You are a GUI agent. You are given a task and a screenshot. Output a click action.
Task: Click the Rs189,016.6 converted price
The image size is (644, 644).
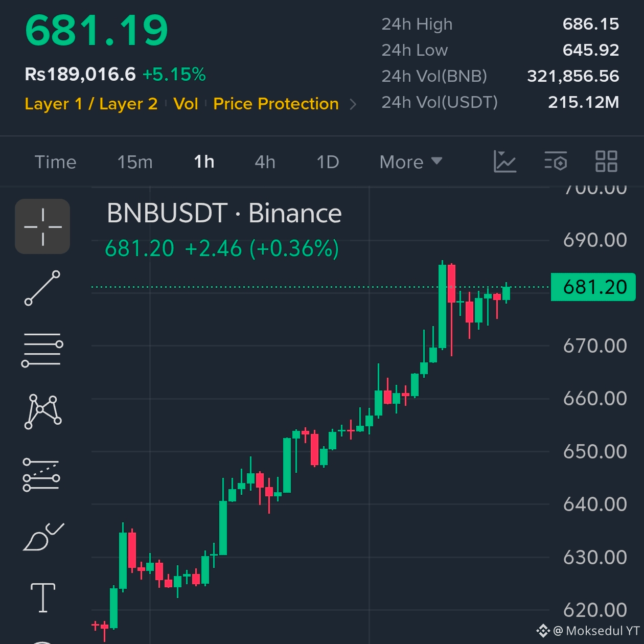click(x=80, y=75)
